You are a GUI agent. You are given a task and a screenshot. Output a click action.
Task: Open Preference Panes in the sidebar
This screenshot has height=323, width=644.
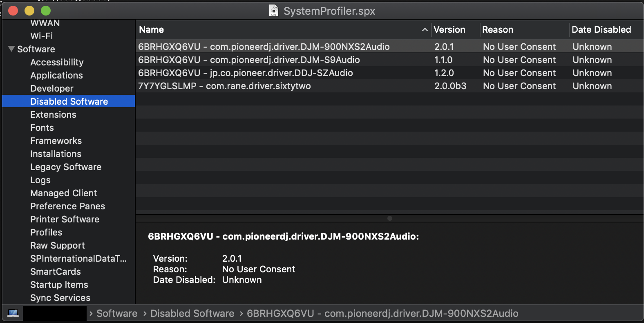68,206
